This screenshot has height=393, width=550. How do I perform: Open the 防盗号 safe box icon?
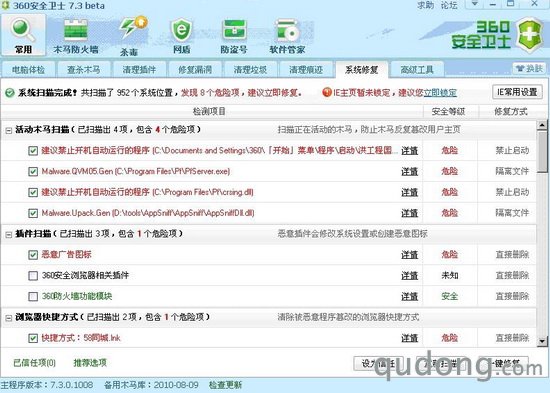(234, 36)
